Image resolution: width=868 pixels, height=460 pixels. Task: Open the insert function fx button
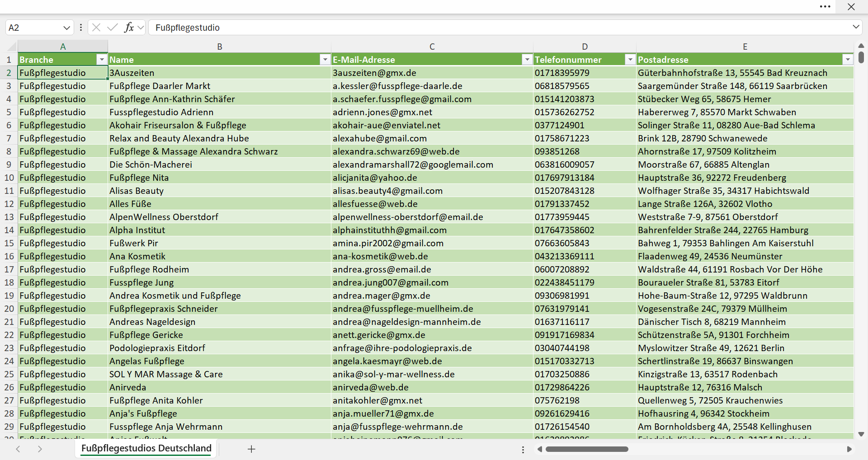pyautogui.click(x=129, y=28)
